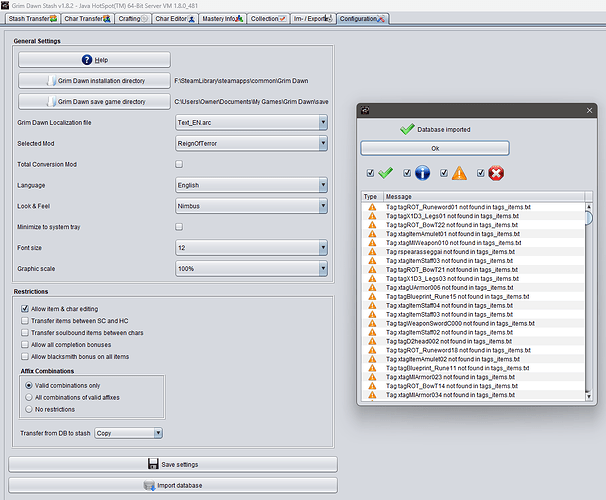Image resolution: width=606 pixels, height=500 pixels.
Task: Click the floppy disk icon on Save settings
Action: click(152, 464)
